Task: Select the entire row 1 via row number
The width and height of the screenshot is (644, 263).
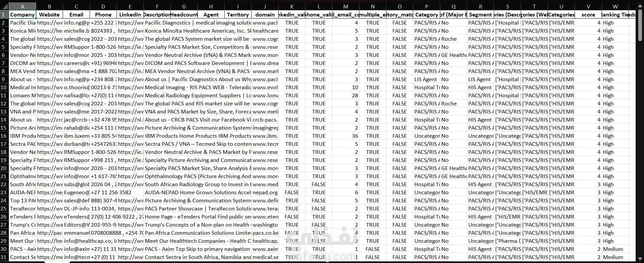Action: pos(4,14)
